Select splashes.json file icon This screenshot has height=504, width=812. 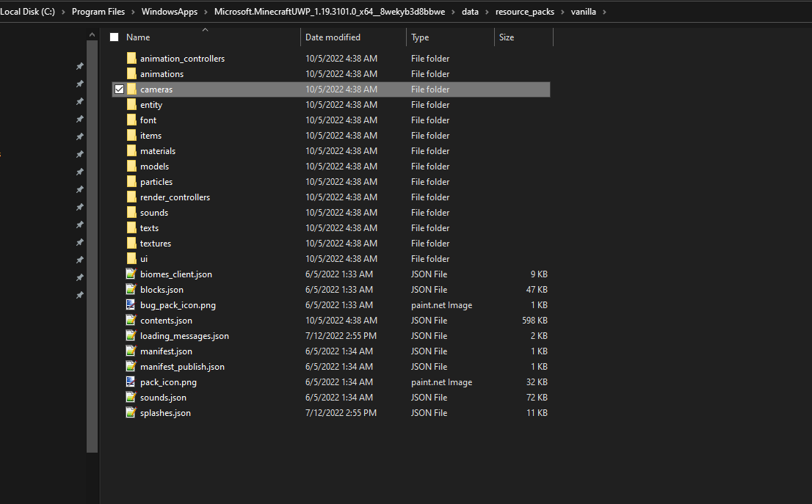tap(131, 412)
